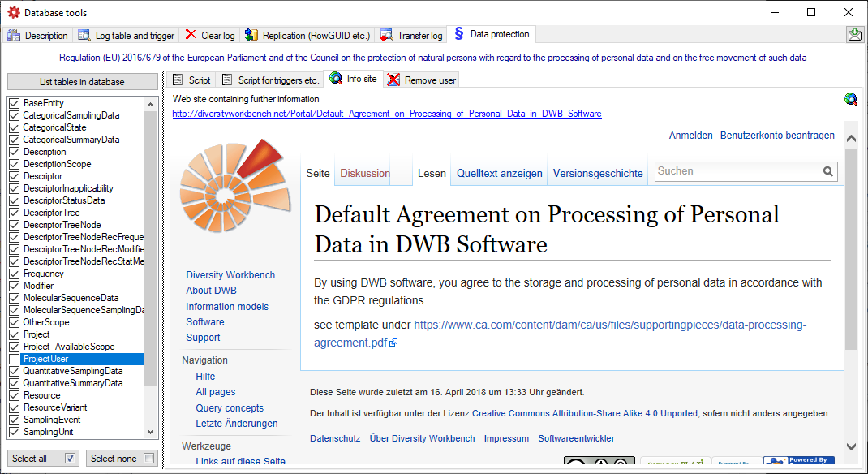Click List tables in database button
Image resolution: width=868 pixels, height=474 pixels.
click(83, 82)
